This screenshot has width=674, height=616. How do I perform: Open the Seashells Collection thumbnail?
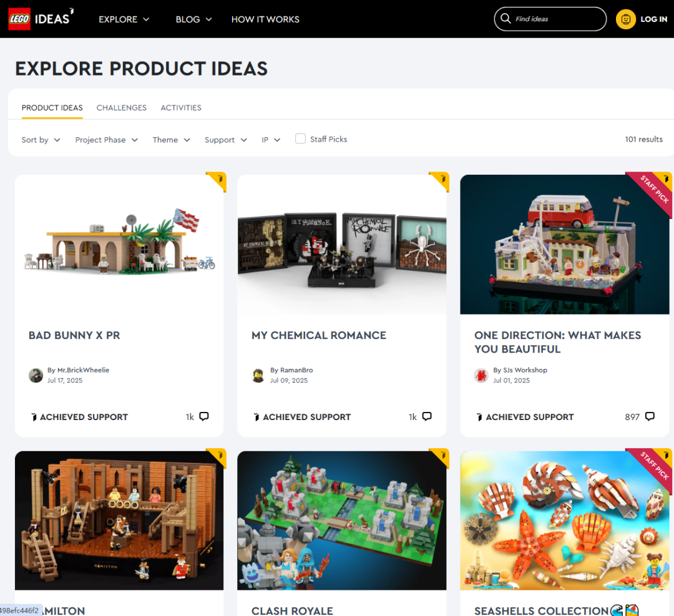pyautogui.click(x=564, y=521)
